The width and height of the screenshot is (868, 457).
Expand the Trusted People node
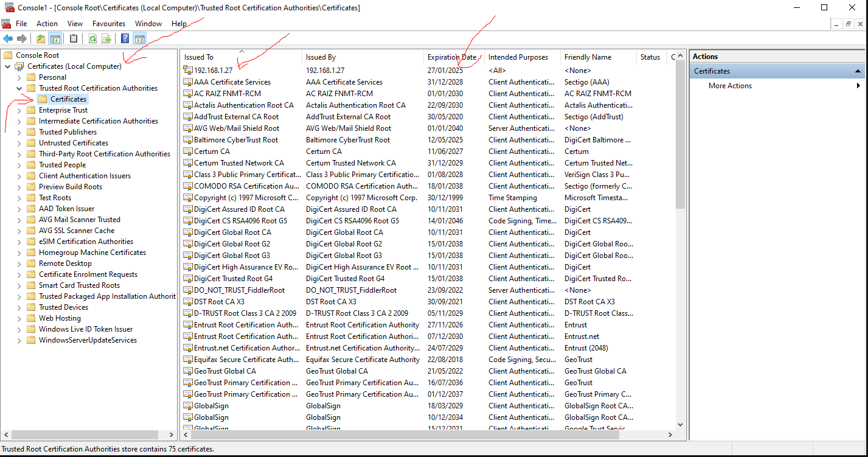[19, 165]
